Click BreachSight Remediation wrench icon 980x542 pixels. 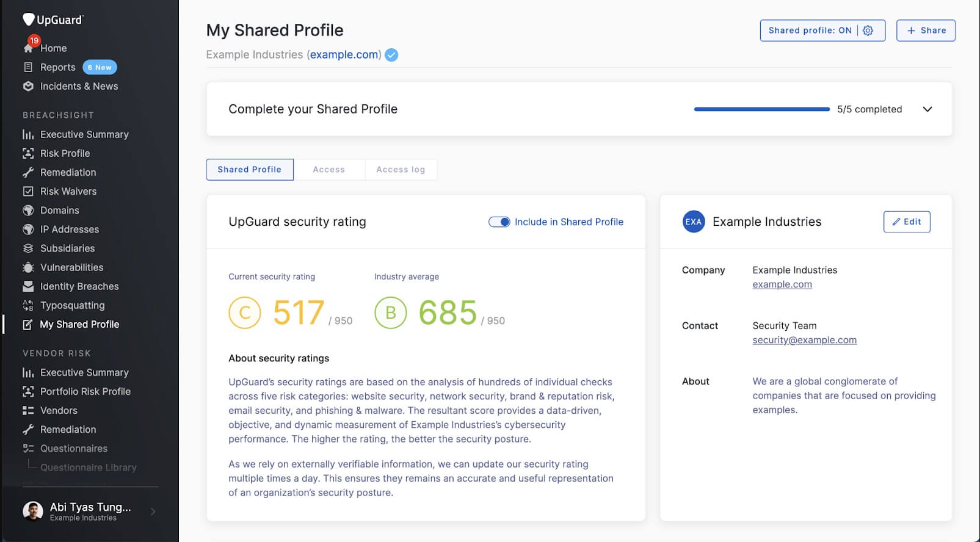[x=28, y=172]
